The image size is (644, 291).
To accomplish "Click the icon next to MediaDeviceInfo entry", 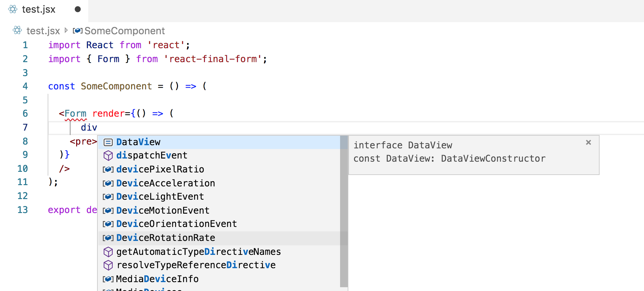I will [x=108, y=279].
